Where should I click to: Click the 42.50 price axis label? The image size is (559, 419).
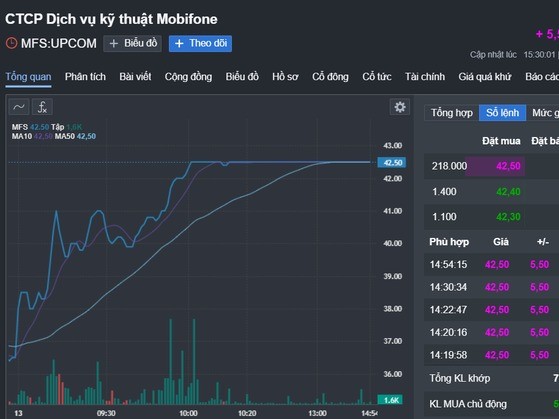point(392,163)
